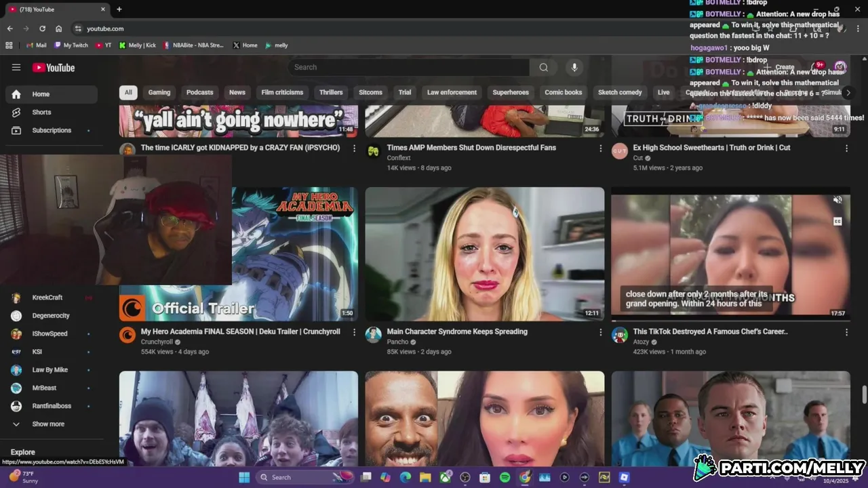Reload the page
This screenshot has height=488, width=868.
pos(42,28)
